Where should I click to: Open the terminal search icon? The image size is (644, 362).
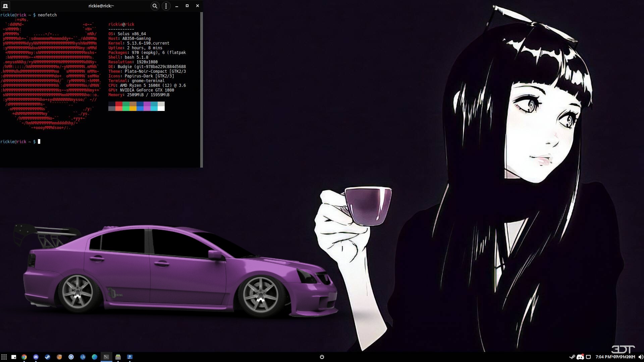(155, 6)
